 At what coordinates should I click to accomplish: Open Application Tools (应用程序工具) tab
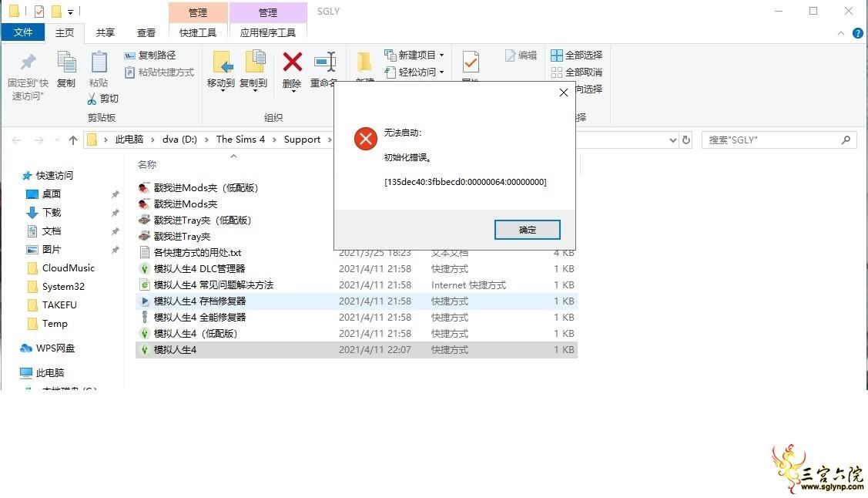[x=268, y=32]
